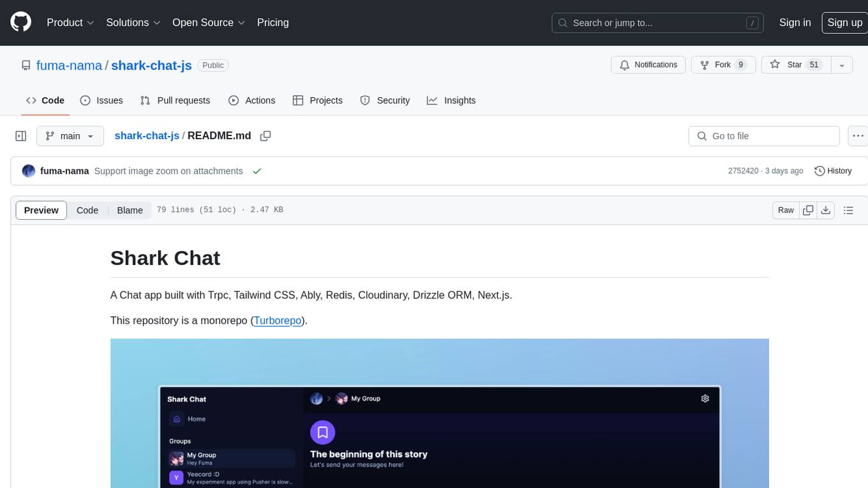Screen dimensions: 868x488
Task: Open the main branch selector
Action: [x=70, y=136]
